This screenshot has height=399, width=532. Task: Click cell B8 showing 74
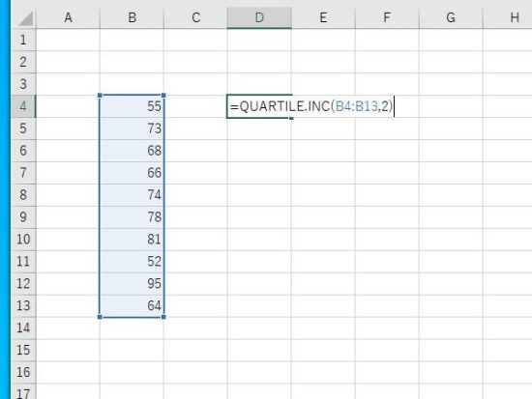(x=132, y=195)
